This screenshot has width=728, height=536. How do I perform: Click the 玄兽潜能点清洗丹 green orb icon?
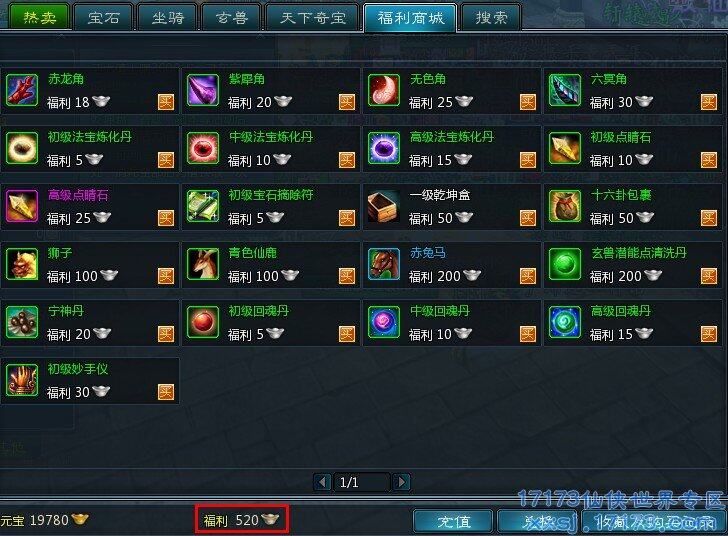pyautogui.click(x=565, y=264)
